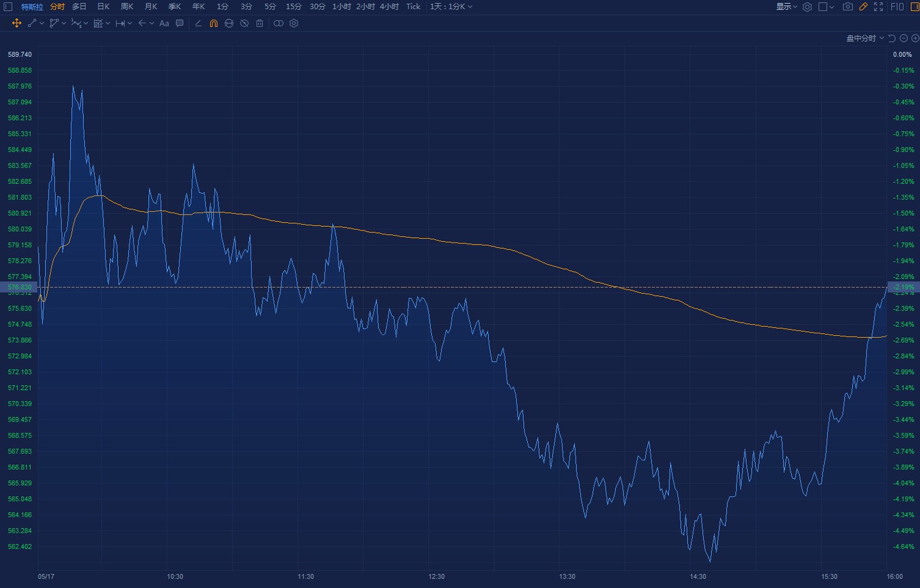Switch to the 月K monthly candlestick tab

(x=151, y=7)
